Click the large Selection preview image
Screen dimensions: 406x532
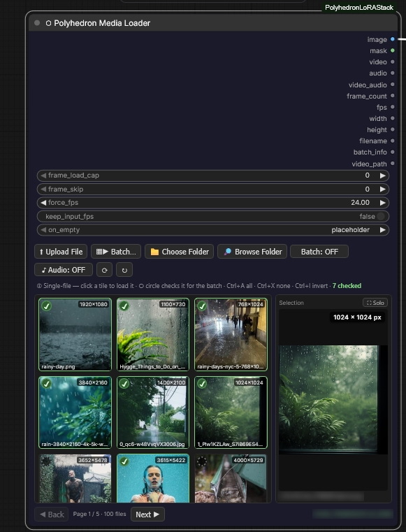tap(333, 400)
